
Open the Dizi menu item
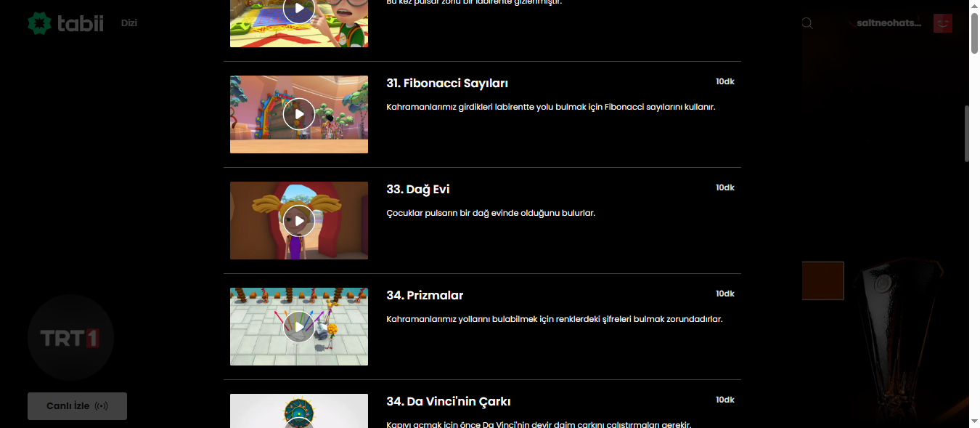129,23
